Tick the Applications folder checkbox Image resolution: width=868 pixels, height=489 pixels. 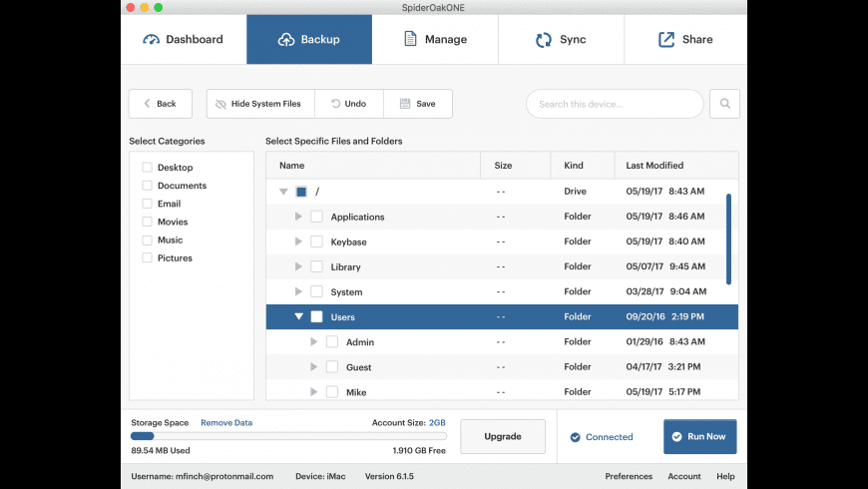(x=316, y=217)
